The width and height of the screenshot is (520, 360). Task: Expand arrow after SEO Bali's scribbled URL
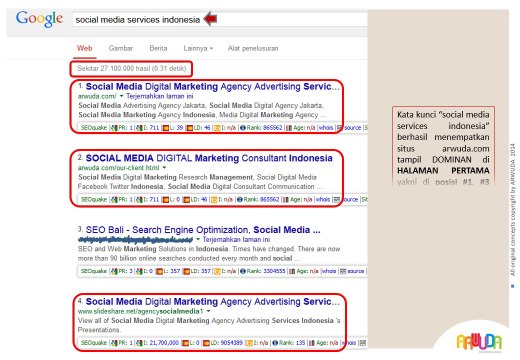tap(198, 240)
